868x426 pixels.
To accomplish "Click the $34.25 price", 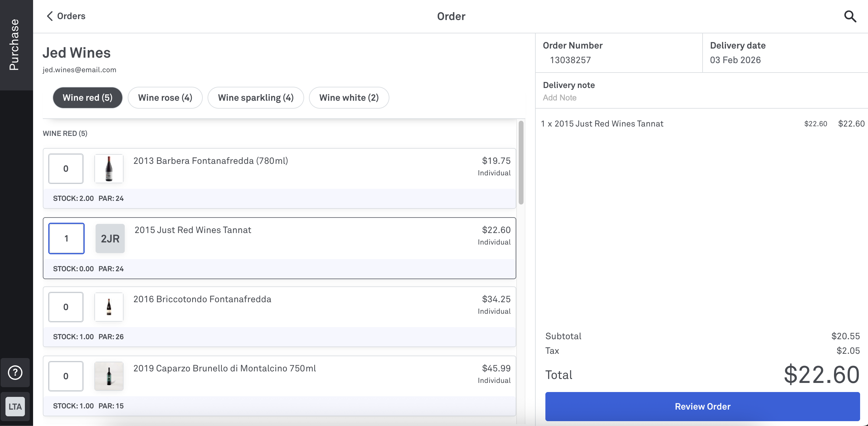I will [496, 299].
